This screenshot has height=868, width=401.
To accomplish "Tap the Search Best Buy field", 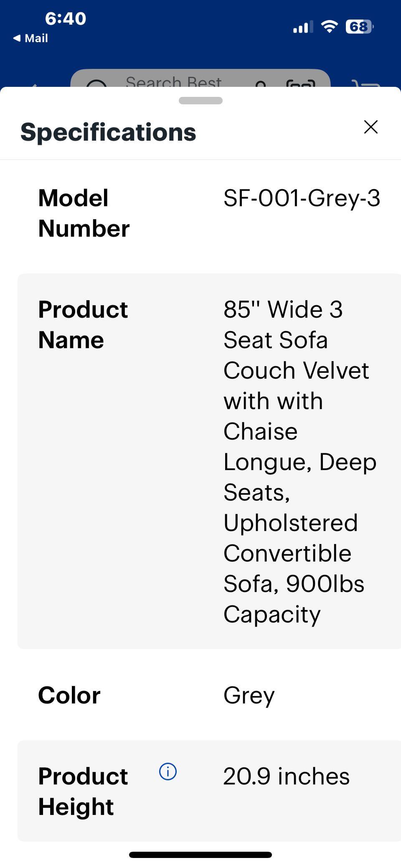I will [173, 82].
